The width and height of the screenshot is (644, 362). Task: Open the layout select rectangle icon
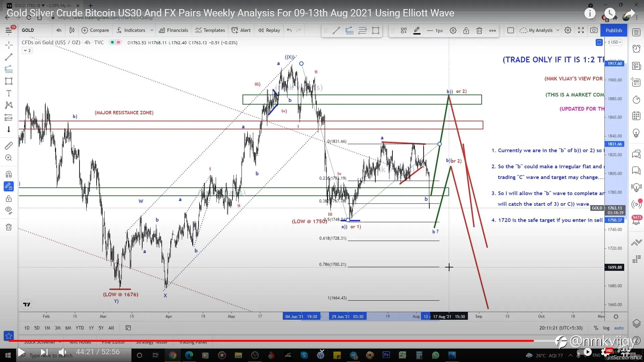(x=511, y=30)
